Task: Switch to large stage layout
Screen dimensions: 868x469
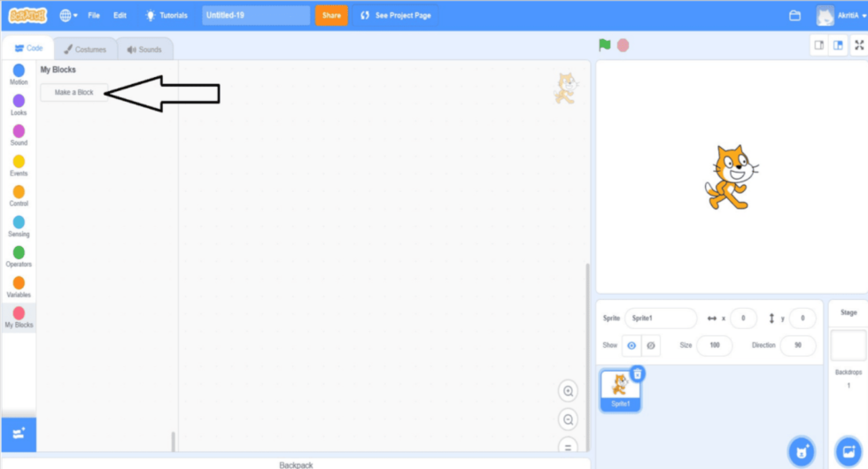Action: pyautogui.click(x=838, y=45)
